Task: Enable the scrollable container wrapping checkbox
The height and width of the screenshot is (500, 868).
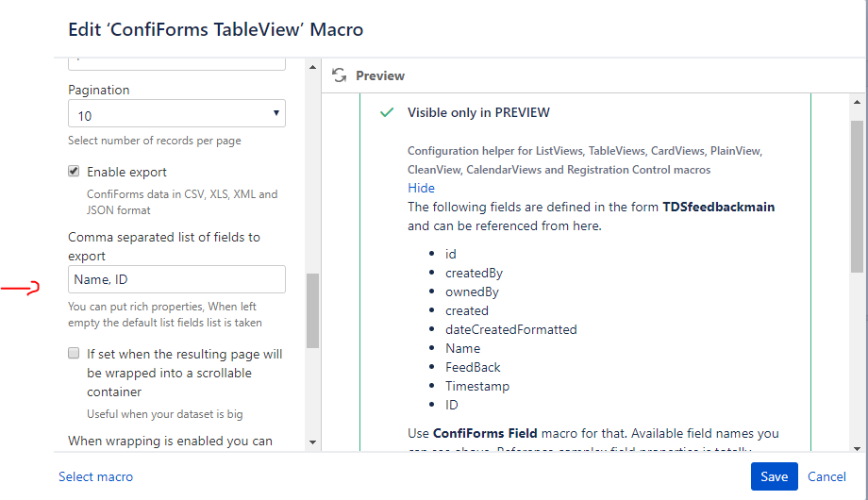Action: click(74, 353)
